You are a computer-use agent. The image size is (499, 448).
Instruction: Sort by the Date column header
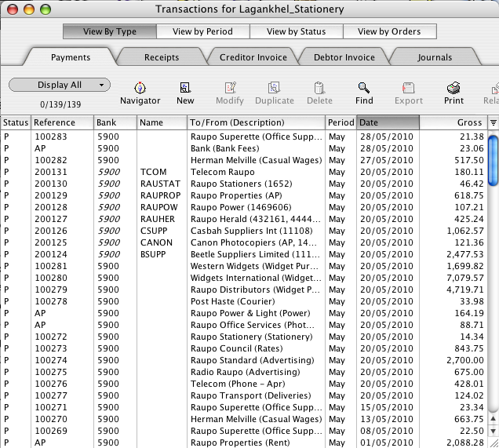coord(388,122)
